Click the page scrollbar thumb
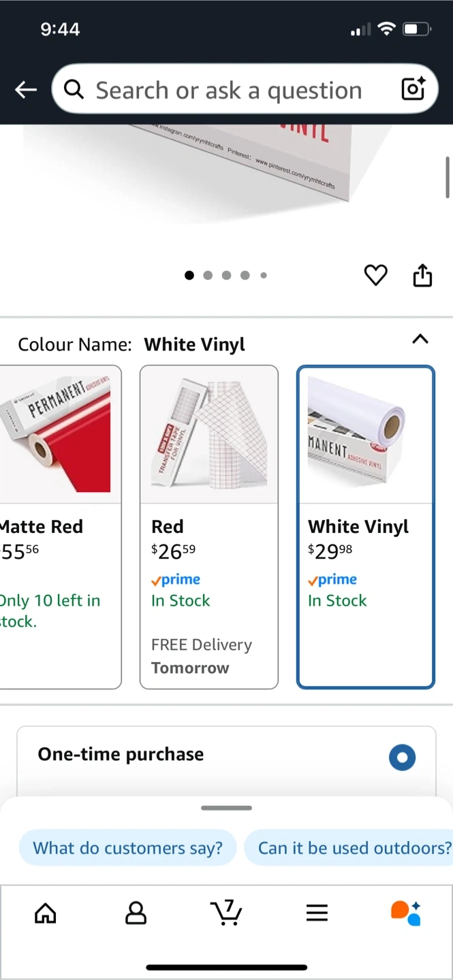 coord(448,177)
